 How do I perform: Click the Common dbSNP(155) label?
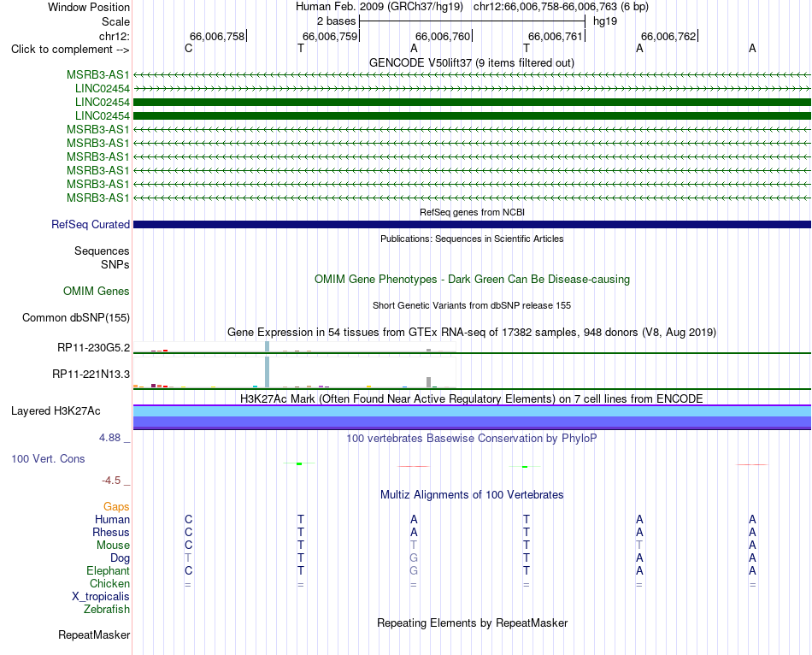click(x=75, y=317)
